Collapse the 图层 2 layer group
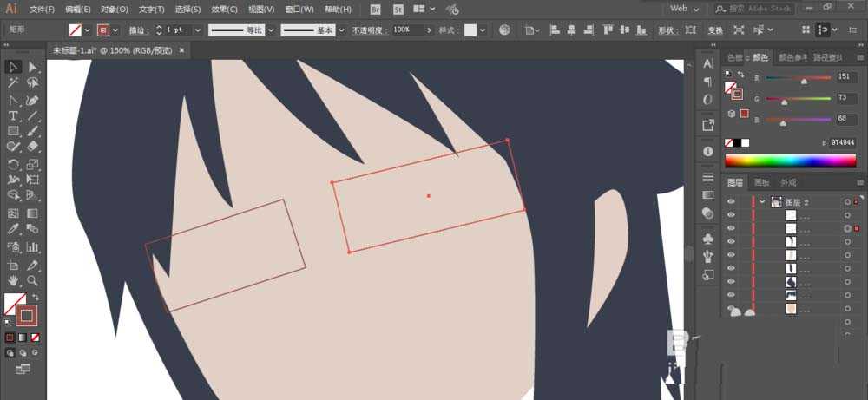 762,202
